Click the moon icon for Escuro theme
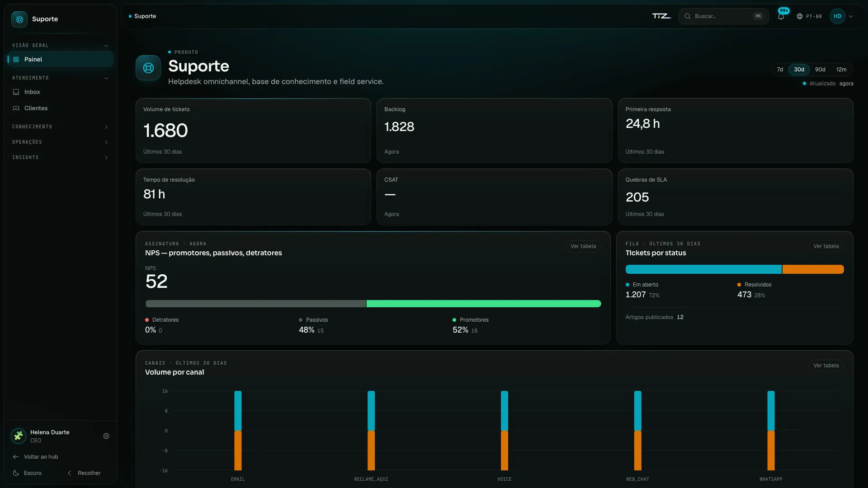The height and width of the screenshot is (488, 868). click(x=16, y=473)
